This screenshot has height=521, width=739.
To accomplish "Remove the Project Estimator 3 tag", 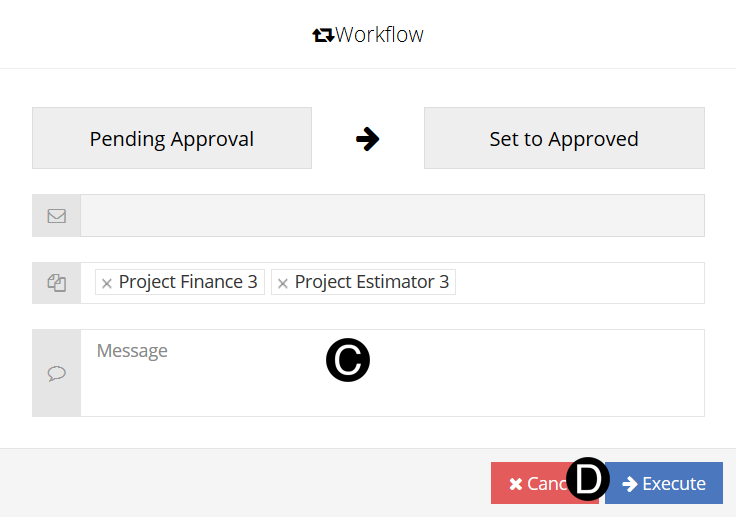I will tap(283, 283).
